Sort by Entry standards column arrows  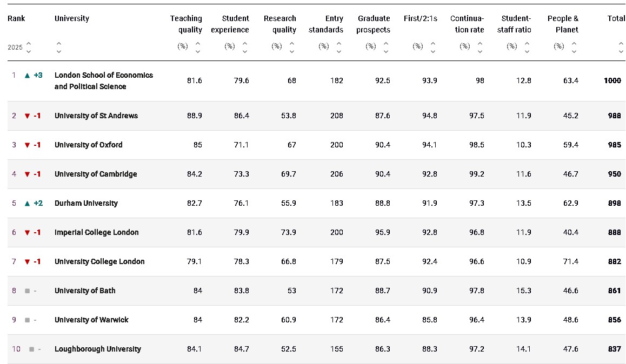[339, 48]
